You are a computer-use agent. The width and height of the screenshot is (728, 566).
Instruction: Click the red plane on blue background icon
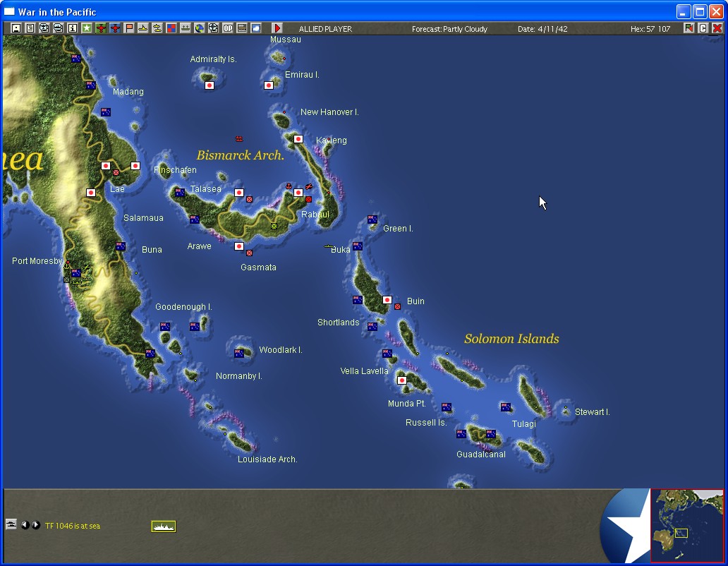click(115, 28)
